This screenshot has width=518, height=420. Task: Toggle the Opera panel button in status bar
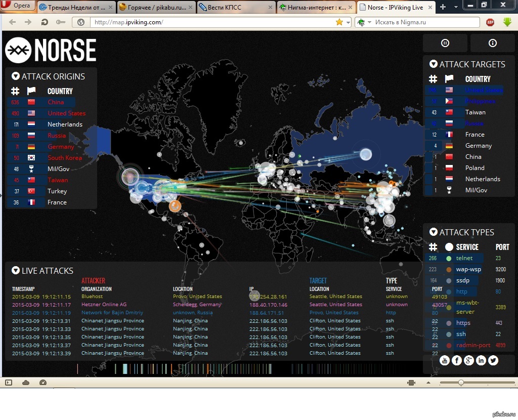[9, 383]
